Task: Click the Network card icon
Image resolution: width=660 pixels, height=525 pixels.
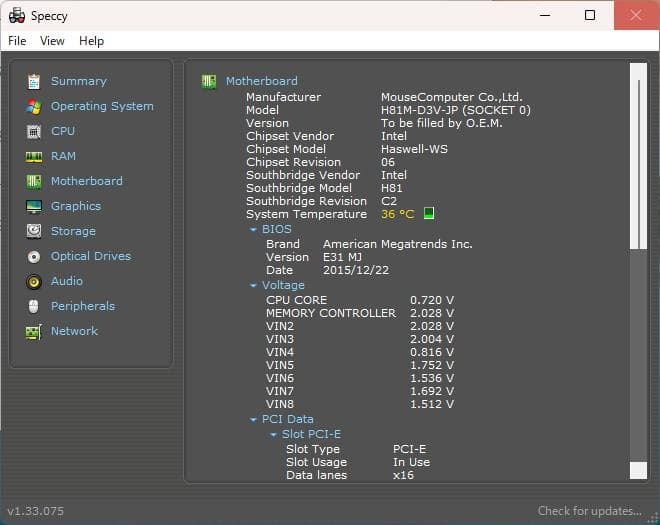Action: (x=34, y=332)
